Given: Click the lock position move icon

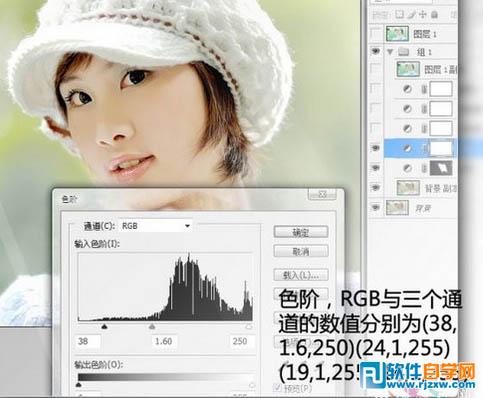Looking at the screenshot, I should (x=423, y=14).
